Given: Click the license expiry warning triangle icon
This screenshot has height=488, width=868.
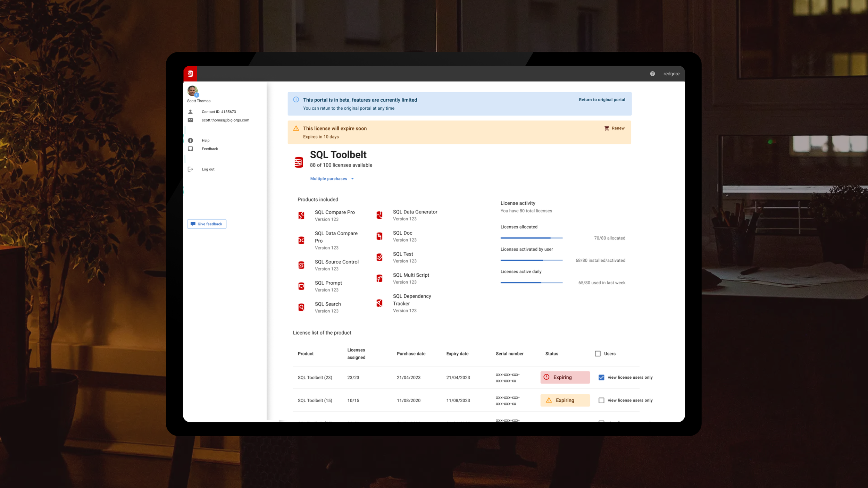Looking at the screenshot, I should [x=296, y=128].
